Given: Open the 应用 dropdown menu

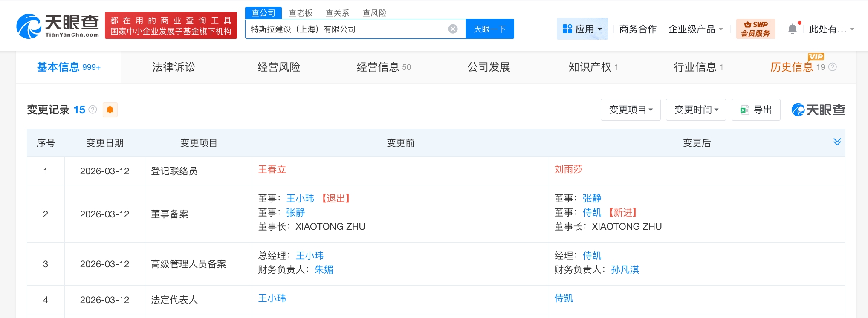Looking at the screenshot, I should pyautogui.click(x=582, y=29).
